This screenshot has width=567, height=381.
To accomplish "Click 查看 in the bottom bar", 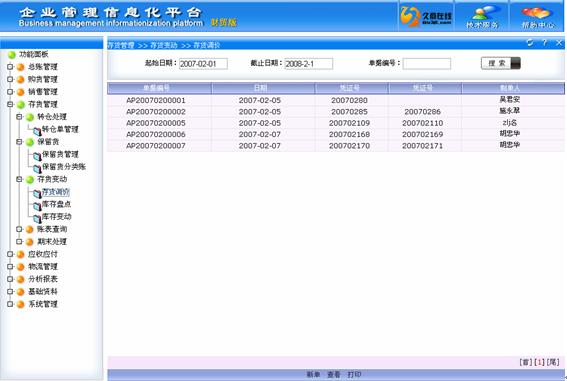I will pos(333,374).
